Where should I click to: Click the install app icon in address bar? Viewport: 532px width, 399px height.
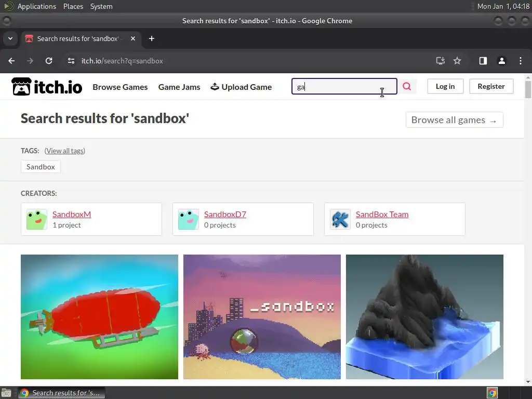tap(440, 61)
